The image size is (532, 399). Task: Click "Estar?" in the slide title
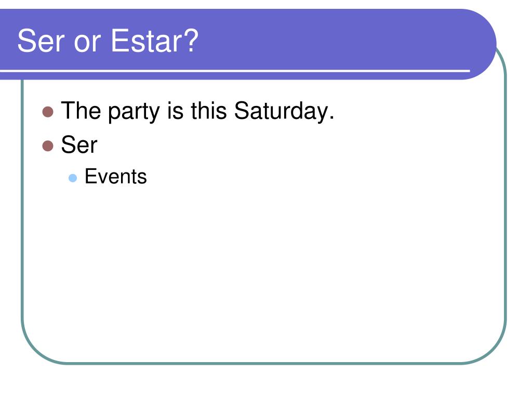coord(155,41)
